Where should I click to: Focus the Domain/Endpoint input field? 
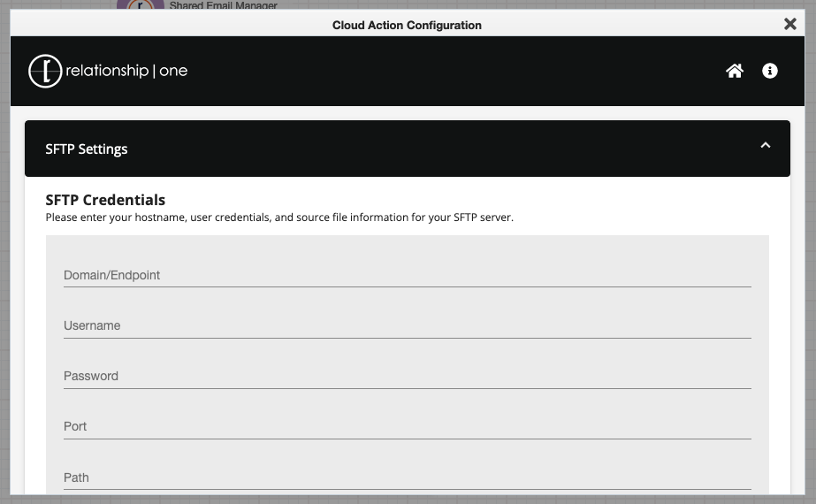[407, 275]
